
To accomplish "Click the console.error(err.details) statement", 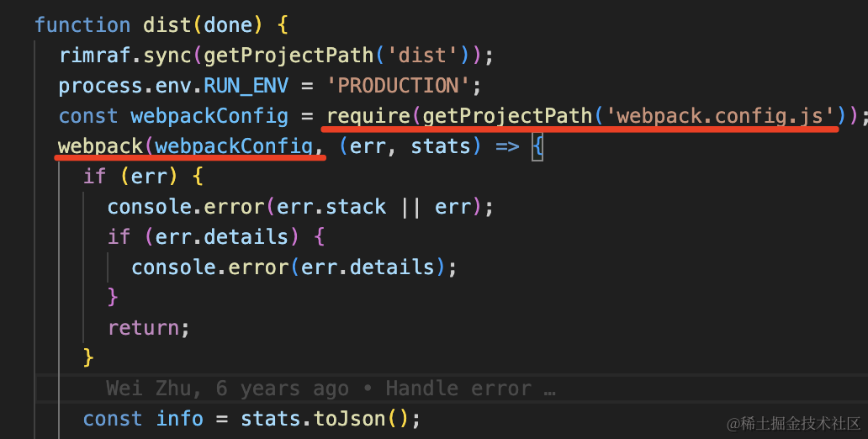I will click(x=294, y=267).
